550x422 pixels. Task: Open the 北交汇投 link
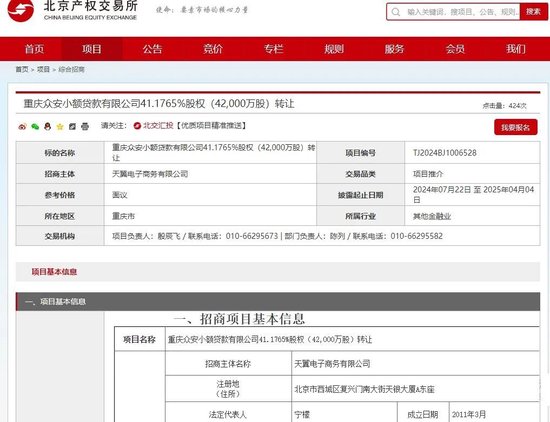point(158,126)
